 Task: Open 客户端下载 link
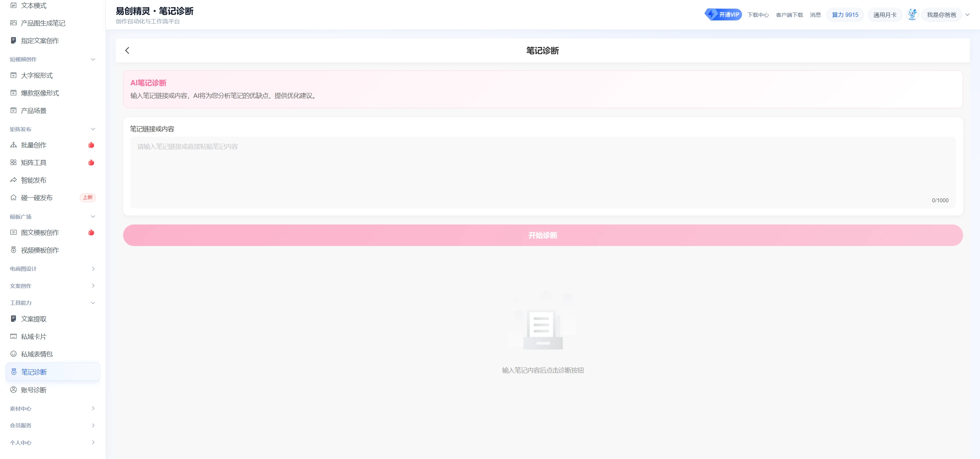789,15
